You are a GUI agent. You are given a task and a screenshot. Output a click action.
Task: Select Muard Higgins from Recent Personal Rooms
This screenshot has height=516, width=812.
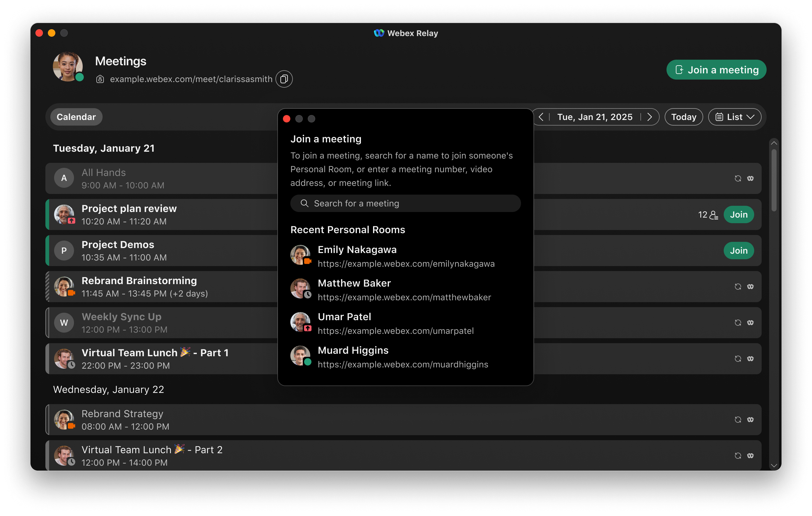pyautogui.click(x=353, y=350)
